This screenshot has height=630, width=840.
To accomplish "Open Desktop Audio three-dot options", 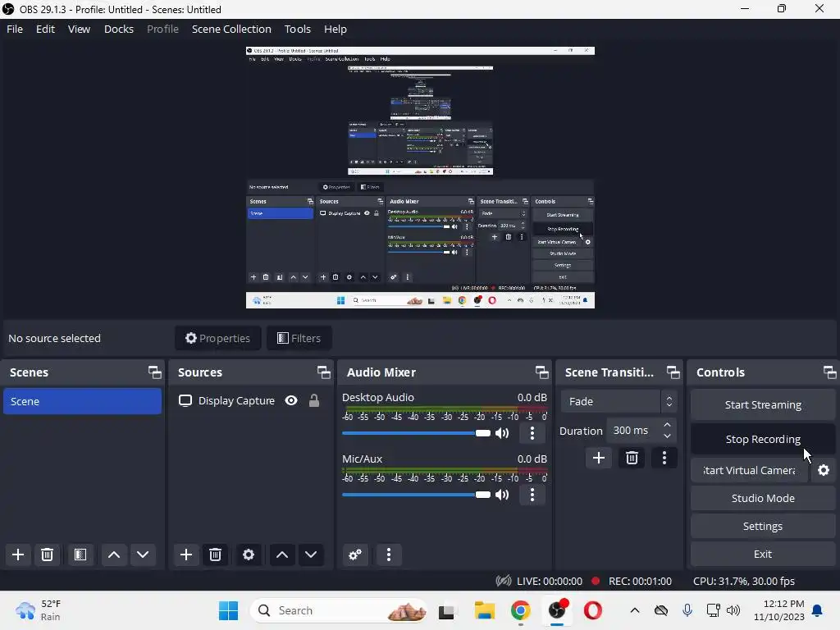I will click(532, 433).
